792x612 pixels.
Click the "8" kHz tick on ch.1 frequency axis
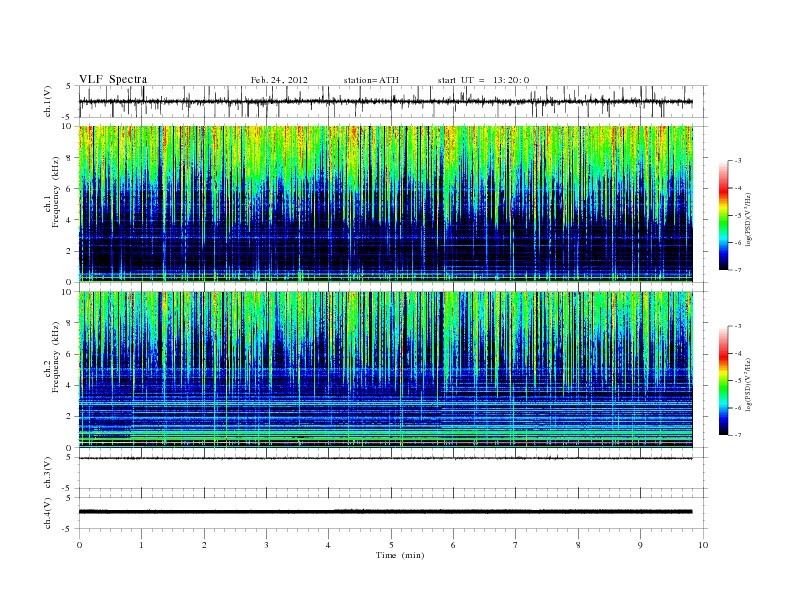coord(69,158)
